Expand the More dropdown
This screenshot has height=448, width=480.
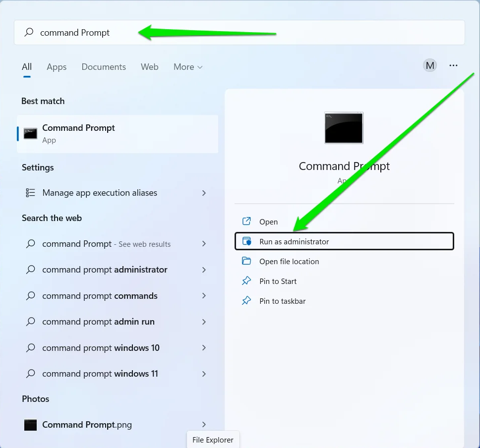coord(188,67)
